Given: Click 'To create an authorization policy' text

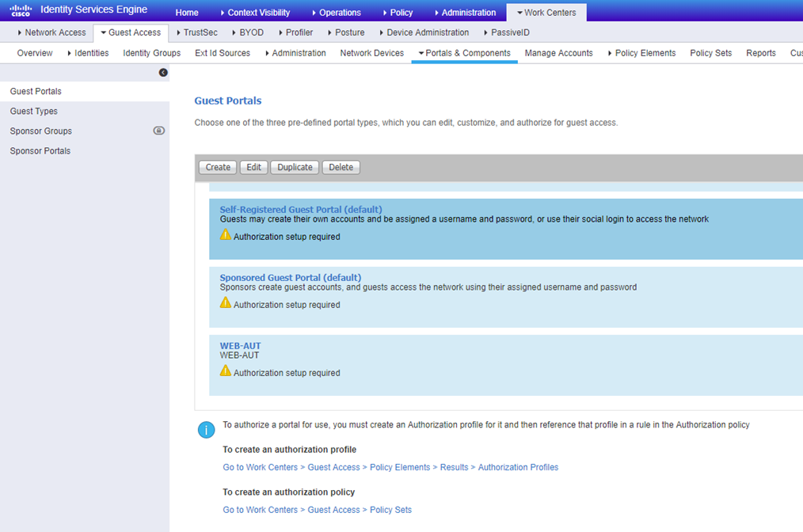Looking at the screenshot, I should tap(289, 492).
